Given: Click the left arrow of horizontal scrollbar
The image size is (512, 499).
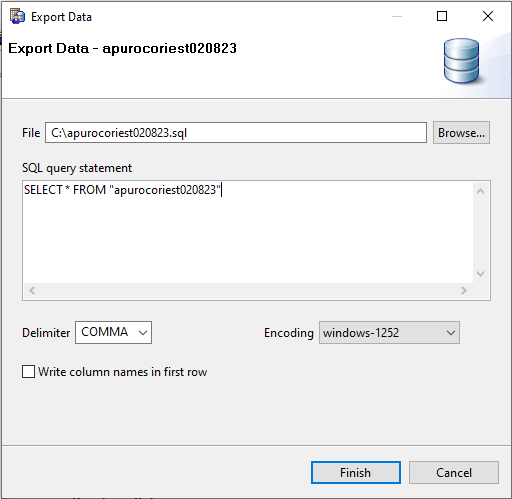Looking at the screenshot, I should click(x=32, y=290).
